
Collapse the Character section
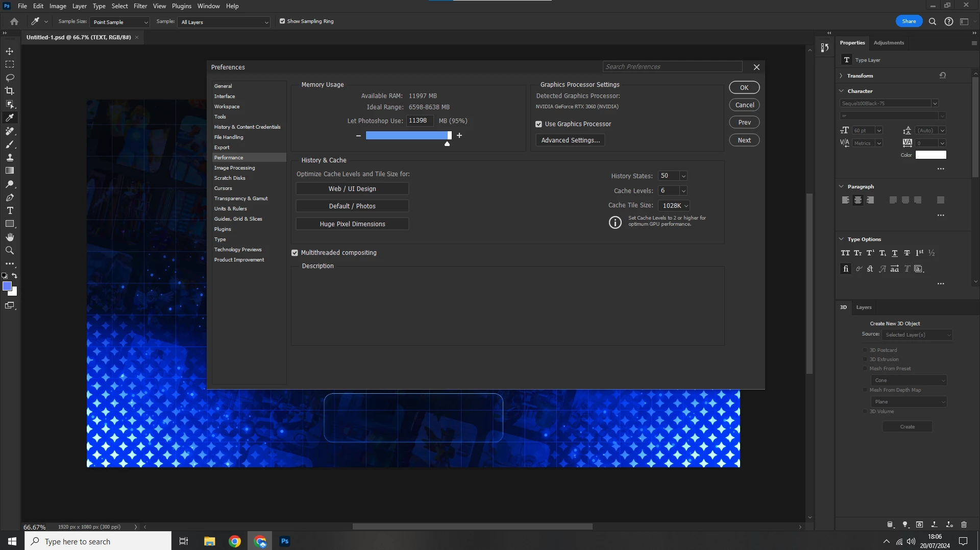pos(842,91)
